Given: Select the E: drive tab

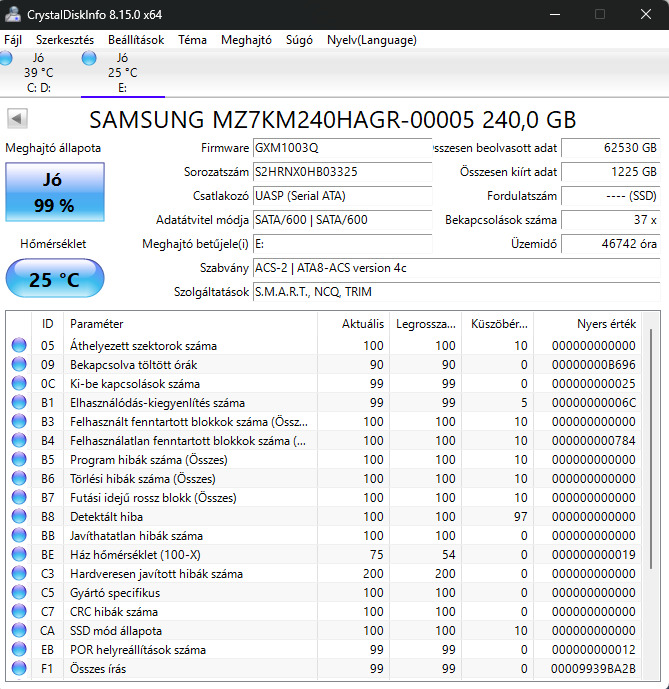Looking at the screenshot, I should click(123, 73).
